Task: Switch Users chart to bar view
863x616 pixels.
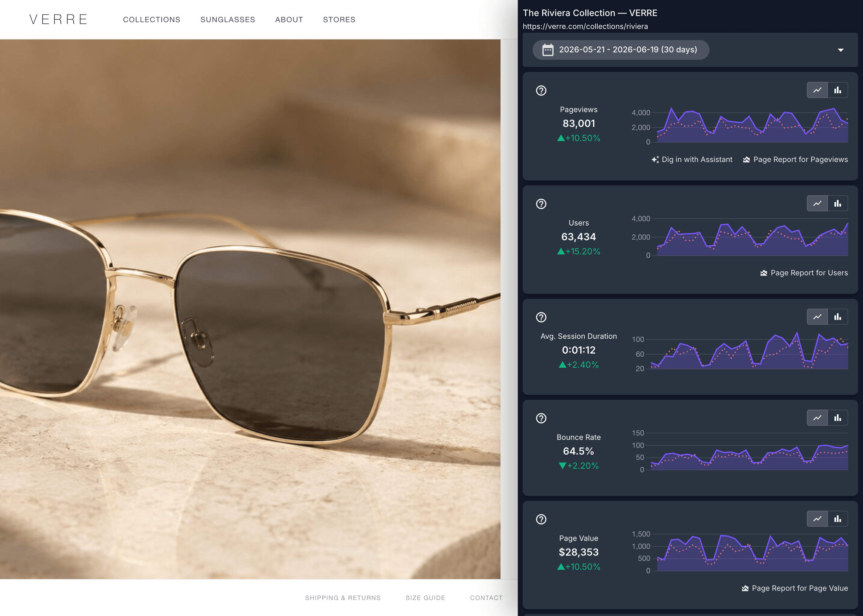Action: pos(838,204)
